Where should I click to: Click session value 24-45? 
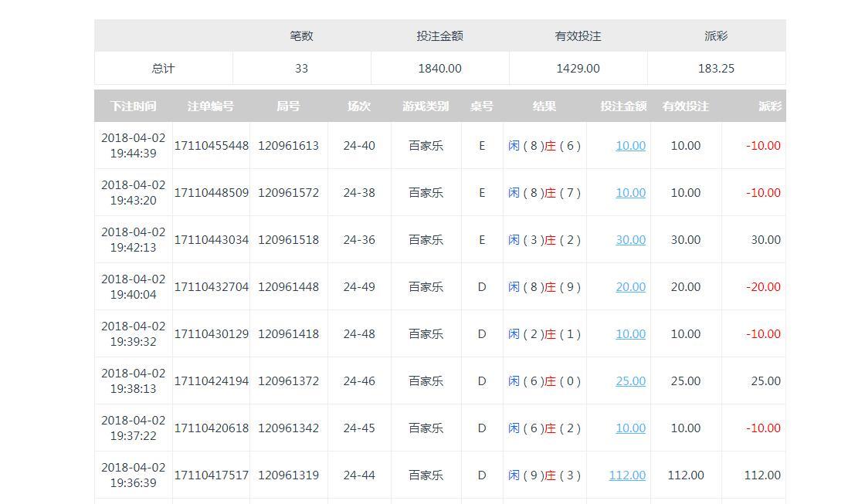(359, 428)
